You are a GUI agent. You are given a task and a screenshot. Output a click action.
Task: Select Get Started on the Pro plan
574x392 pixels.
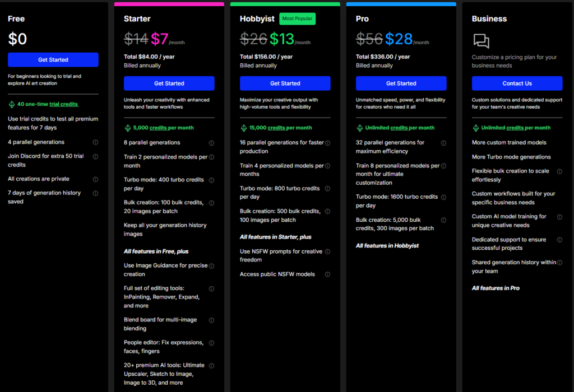click(401, 83)
